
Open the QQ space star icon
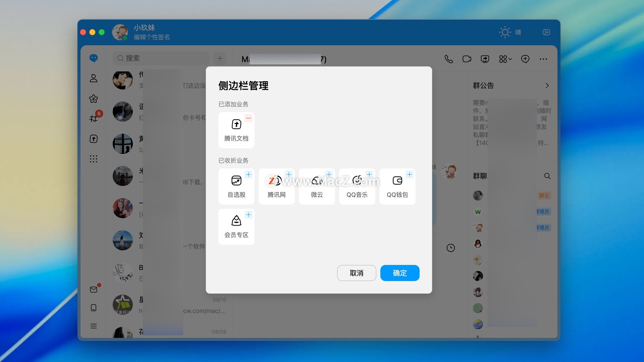point(94,99)
